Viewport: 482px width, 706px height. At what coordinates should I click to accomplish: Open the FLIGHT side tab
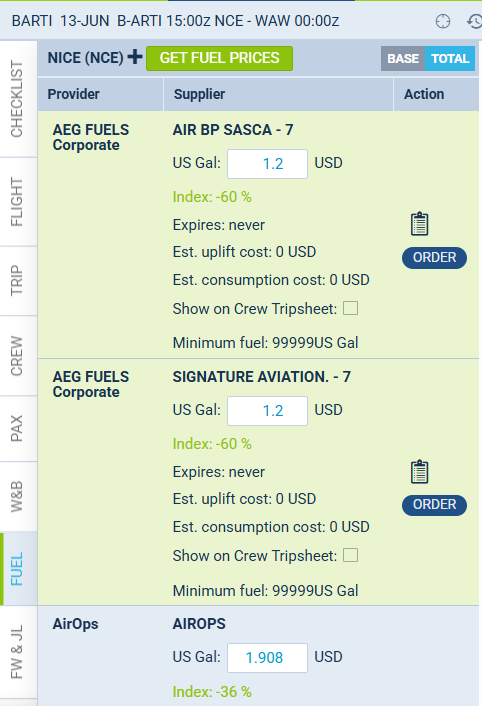click(x=18, y=202)
